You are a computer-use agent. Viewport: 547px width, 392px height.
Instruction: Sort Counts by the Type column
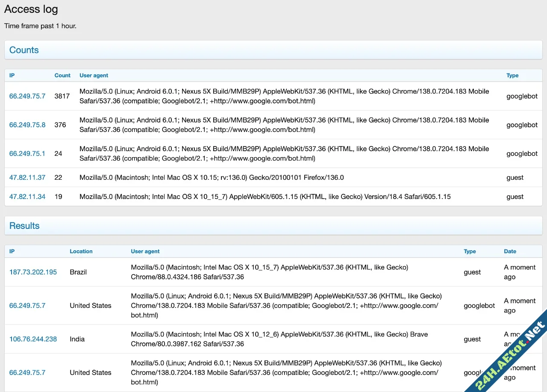(512, 75)
